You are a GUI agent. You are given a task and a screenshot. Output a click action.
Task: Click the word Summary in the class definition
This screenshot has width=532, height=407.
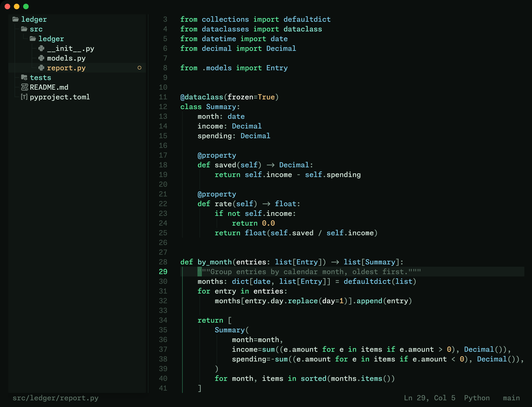coord(221,107)
